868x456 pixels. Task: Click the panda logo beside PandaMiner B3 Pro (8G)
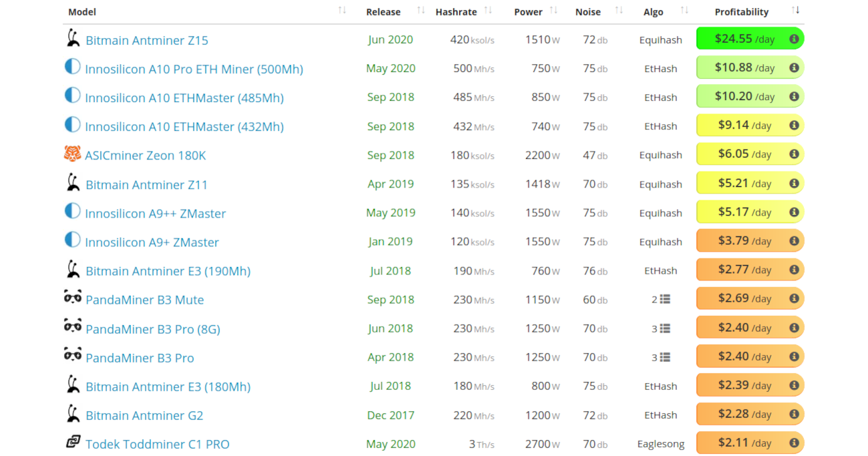[x=73, y=326]
